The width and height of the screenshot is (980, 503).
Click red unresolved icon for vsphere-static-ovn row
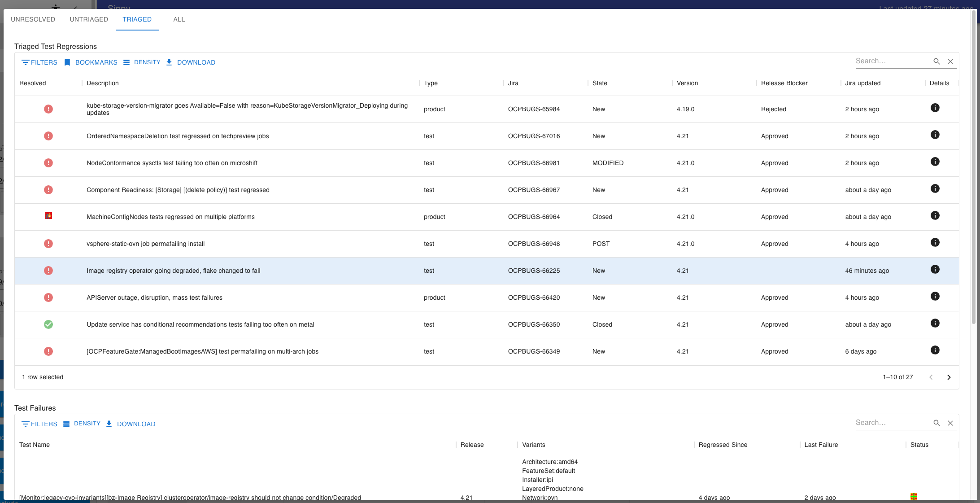point(48,244)
